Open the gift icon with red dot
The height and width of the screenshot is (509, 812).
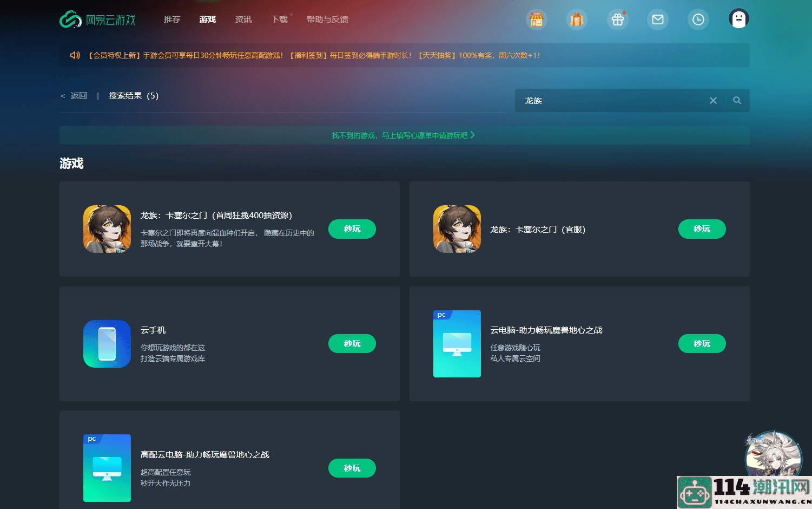tap(618, 20)
